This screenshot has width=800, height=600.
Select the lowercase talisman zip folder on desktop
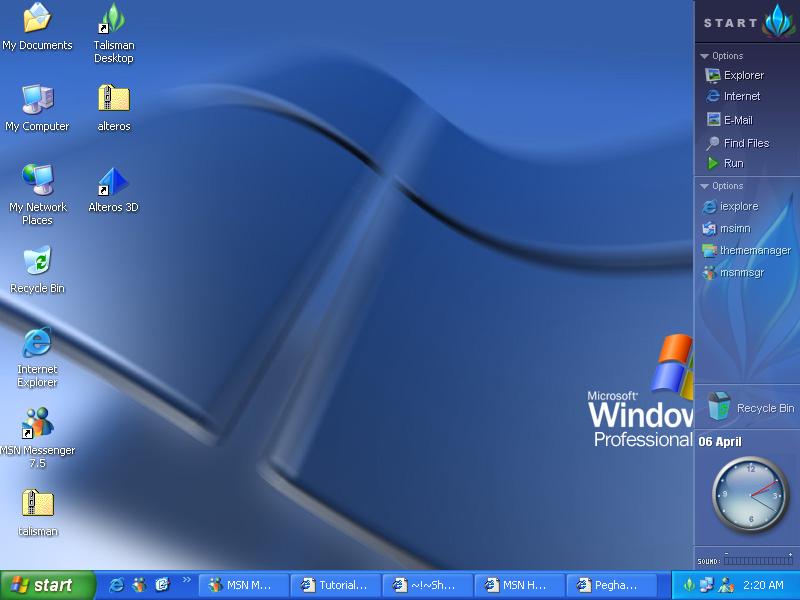tap(37, 513)
